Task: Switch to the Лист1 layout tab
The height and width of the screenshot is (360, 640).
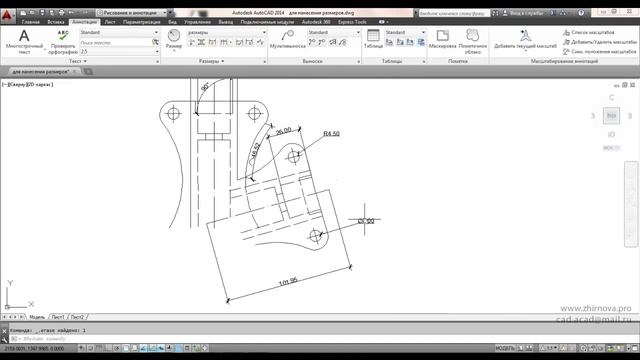Action: coord(58,317)
